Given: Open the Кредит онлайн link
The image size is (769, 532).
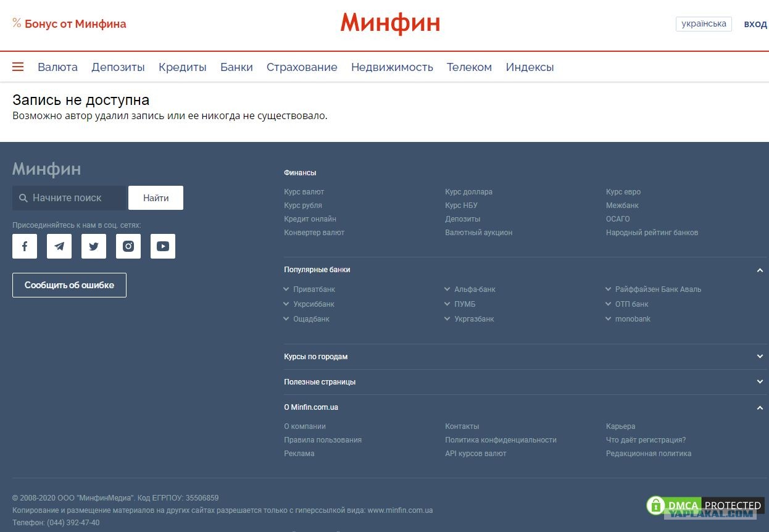Looking at the screenshot, I should (310, 219).
